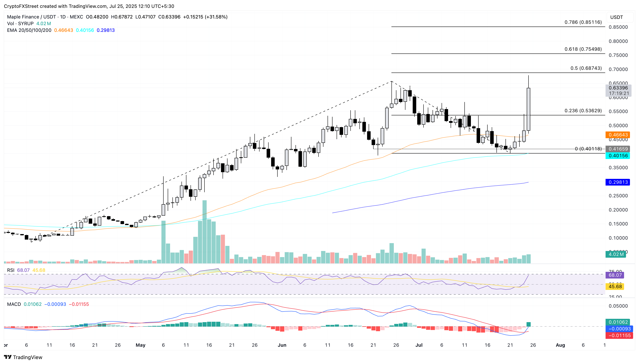Click the 0.236 (0.53629) Fibonacci level label
This screenshot has height=364, width=639.
click(x=583, y=111)
